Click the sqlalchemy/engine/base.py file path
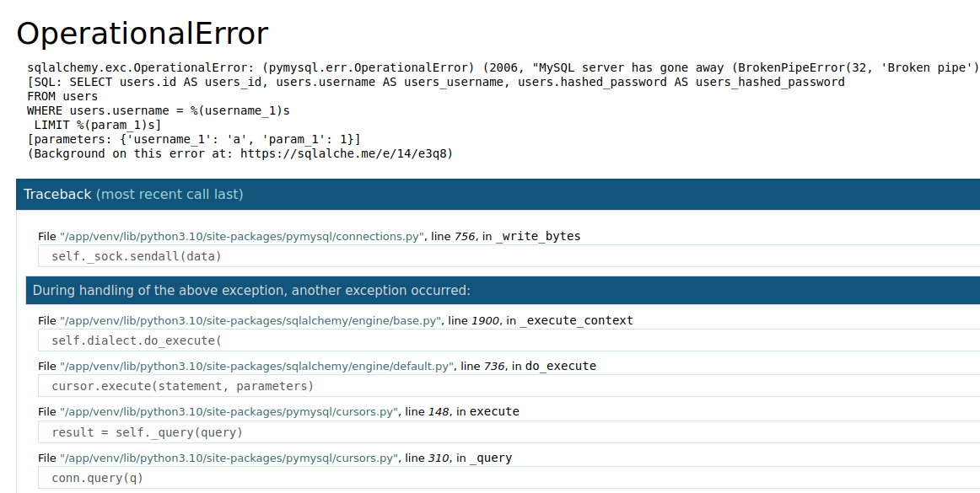Image resolution: width=980 pixels, height=493 pixels. pos(250,320)
